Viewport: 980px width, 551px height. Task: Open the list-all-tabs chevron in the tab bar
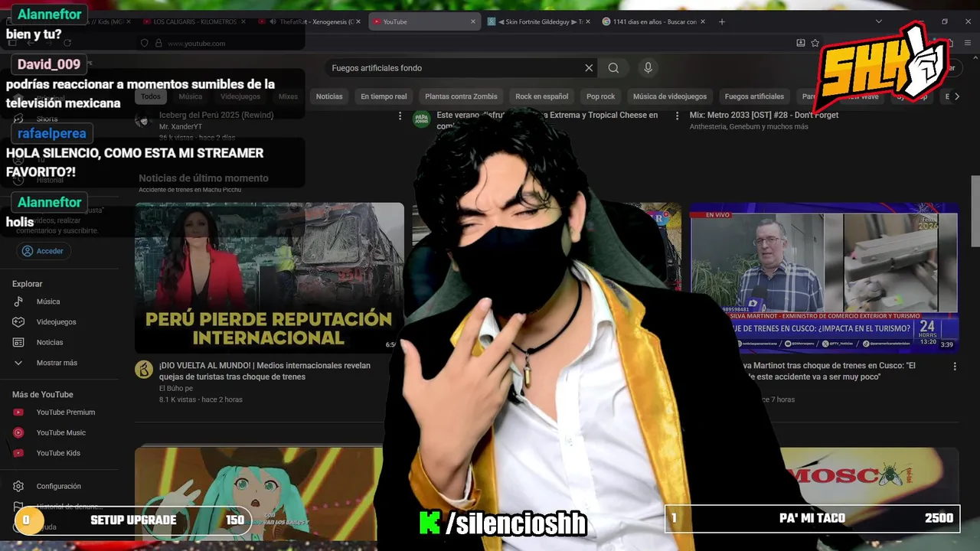879,21
